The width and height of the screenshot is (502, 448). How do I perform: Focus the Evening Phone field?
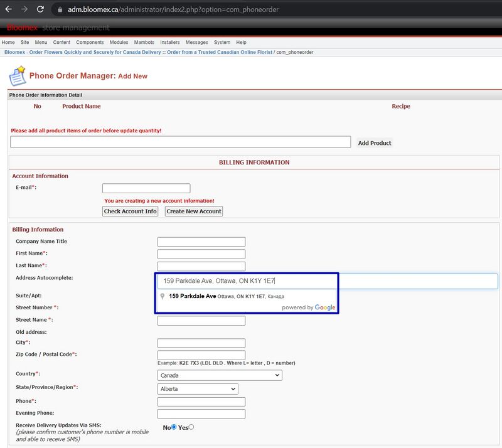pos(201,413)
